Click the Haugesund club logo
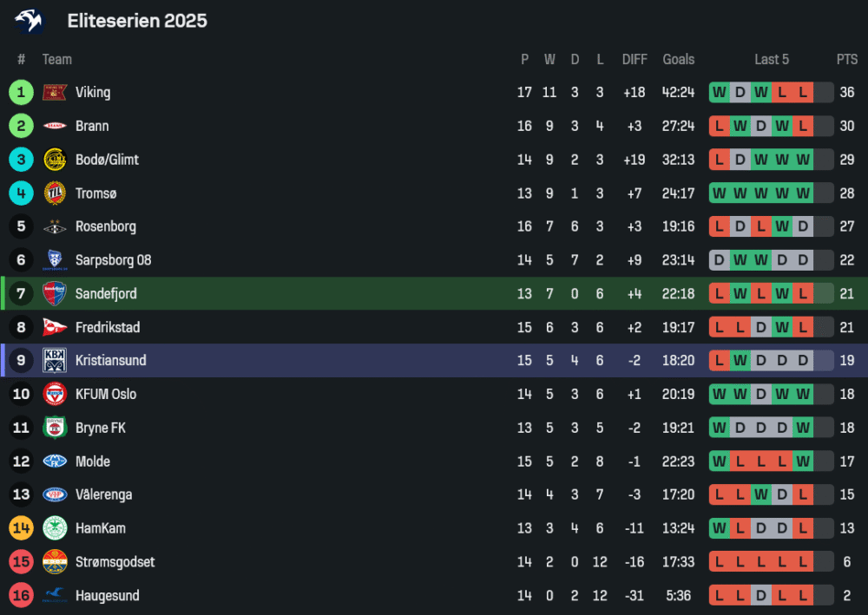The height and width of the screenshot is (615, 868). pos(55,595)
